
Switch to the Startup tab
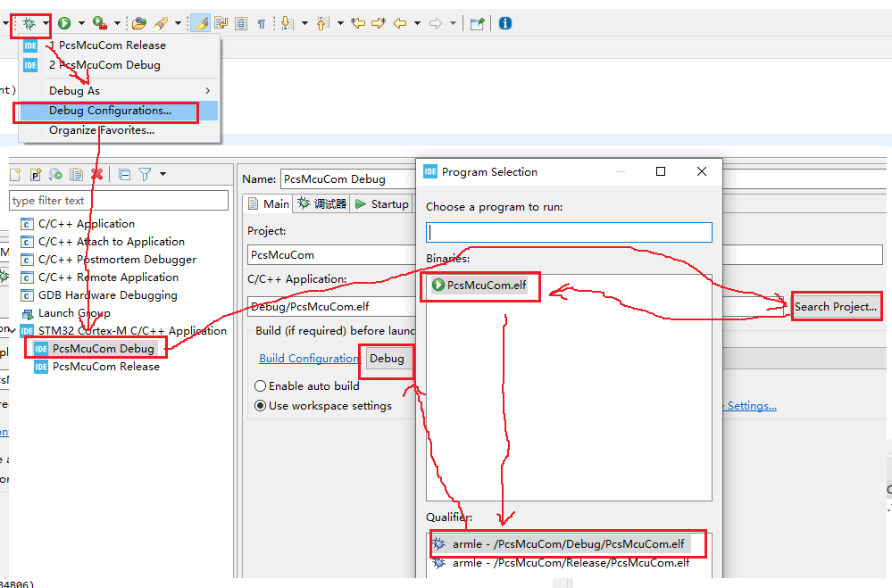[x=382, y=203]
